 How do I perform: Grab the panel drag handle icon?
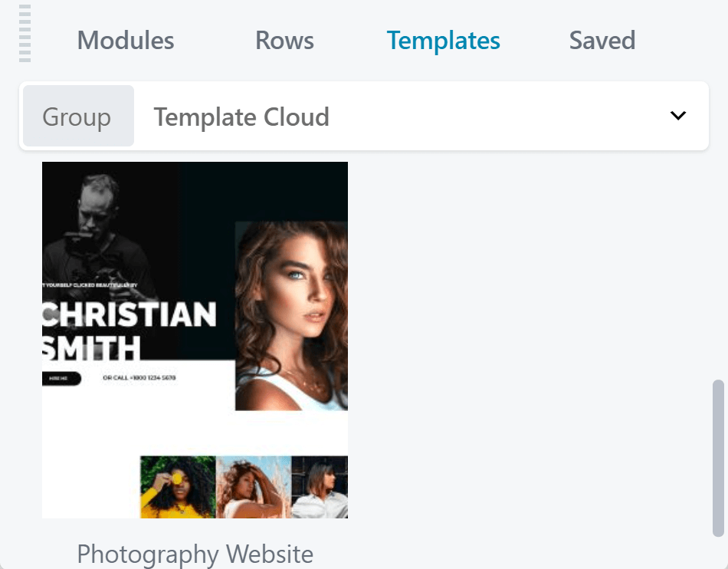pos(25,34)
